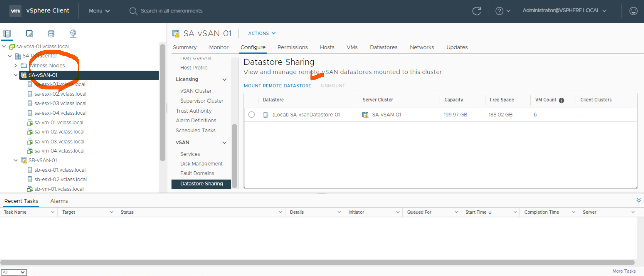
Task: Click the sa-vm-03.vclass.local VM icon
Action: tap(30, 141)
